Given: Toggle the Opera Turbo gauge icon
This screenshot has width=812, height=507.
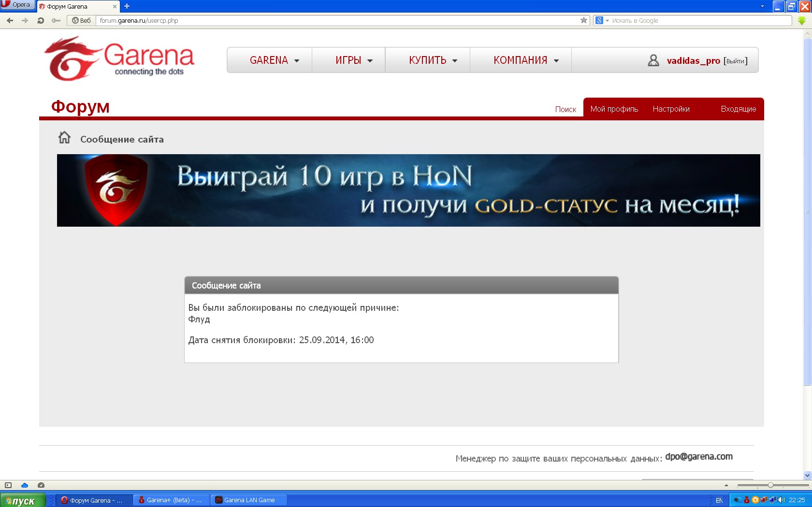Looking at the screenshot, I should [x=41, y=485].
